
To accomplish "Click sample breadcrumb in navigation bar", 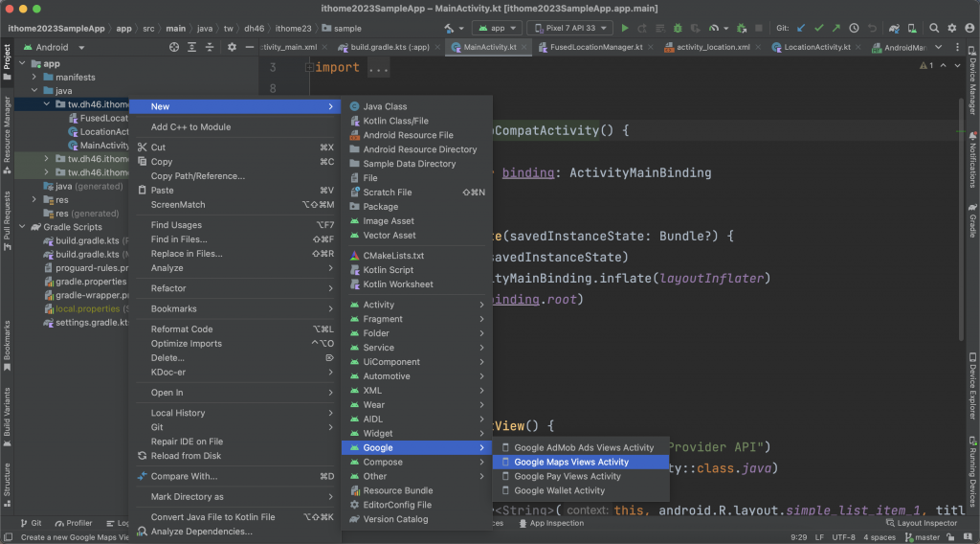I will tap(342, 28).
